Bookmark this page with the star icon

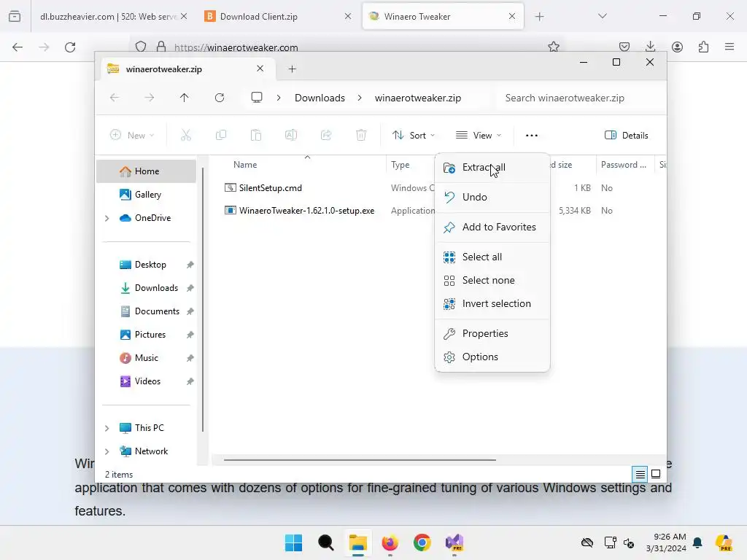(x=554, y=47)
